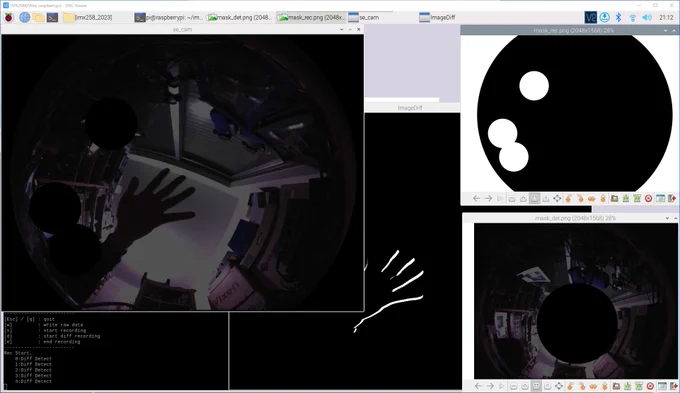
Task: Open a file from mask_det.png viewer
Action: 616,386
